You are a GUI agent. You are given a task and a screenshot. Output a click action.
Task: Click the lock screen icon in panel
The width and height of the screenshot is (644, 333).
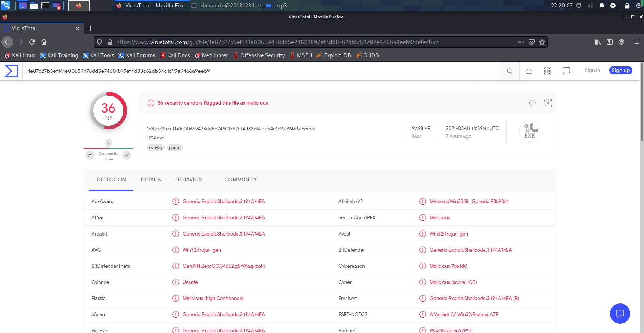627,6
